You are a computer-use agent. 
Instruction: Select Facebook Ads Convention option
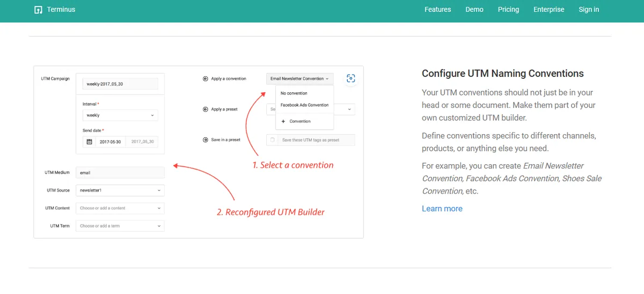304,105
